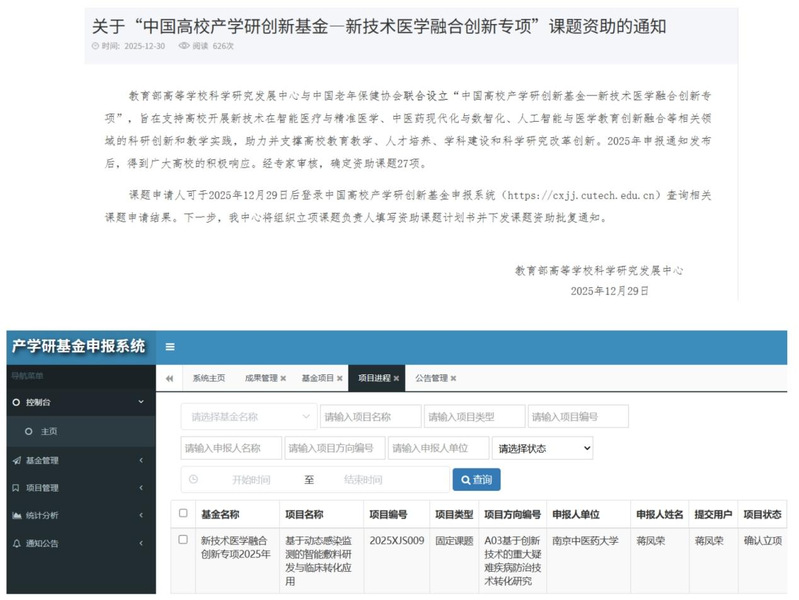Toggle the select-all checkbox in table header
The width and height of the screenshot is (799, 600).
pyautogui.click(x=182, y=514)
